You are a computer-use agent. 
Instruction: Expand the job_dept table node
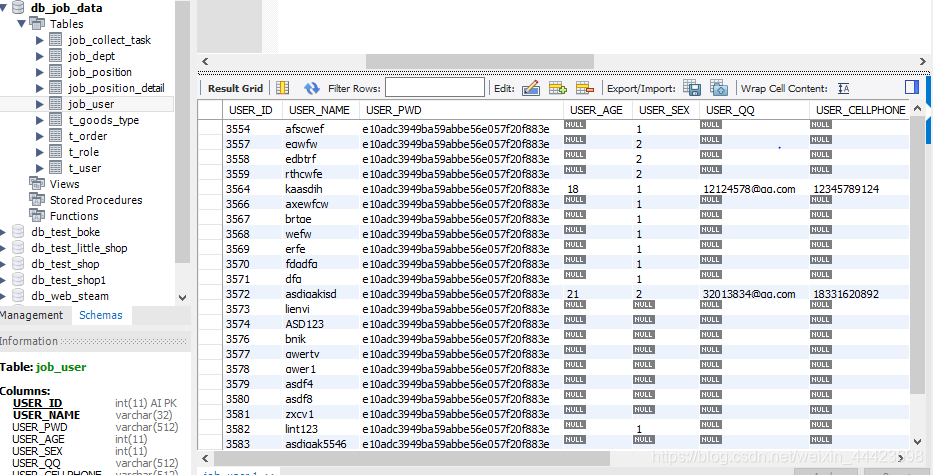(x=40, y=56)
